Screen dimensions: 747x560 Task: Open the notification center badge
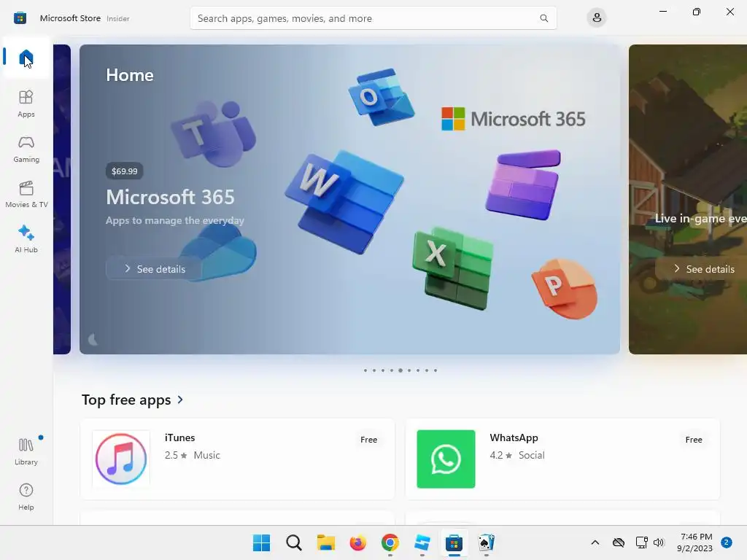pos(727,542)
